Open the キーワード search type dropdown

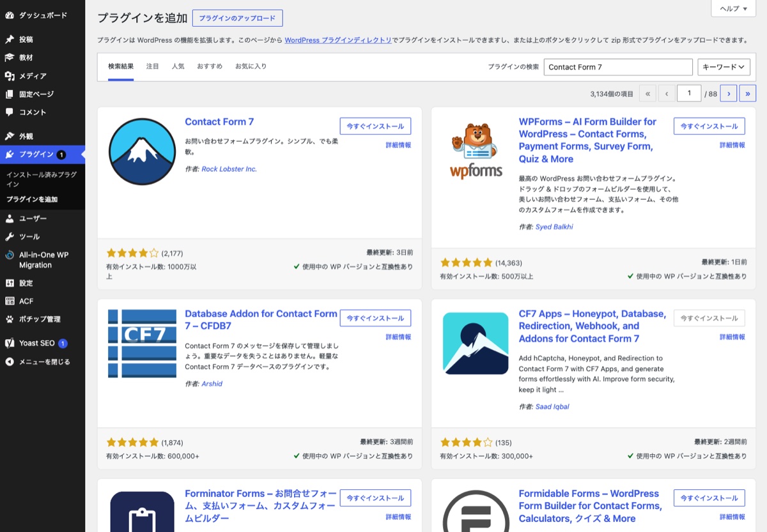[724, 67]
